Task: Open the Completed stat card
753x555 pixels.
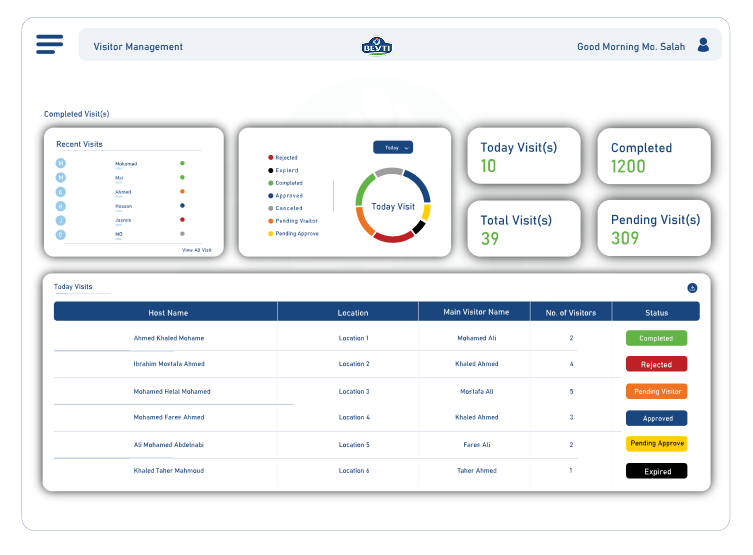Action: 654,156
